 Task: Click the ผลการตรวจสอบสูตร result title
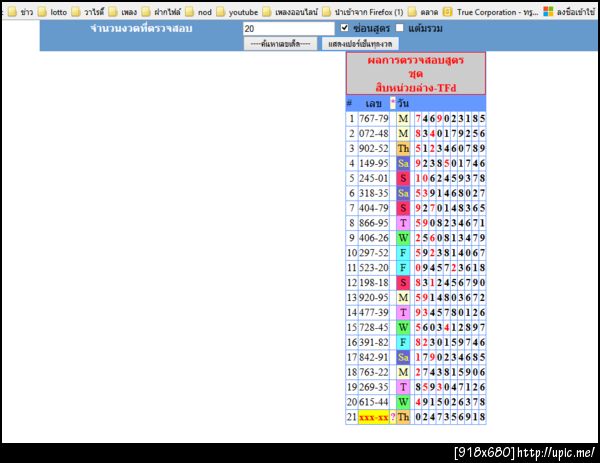[x=416, y=60]
